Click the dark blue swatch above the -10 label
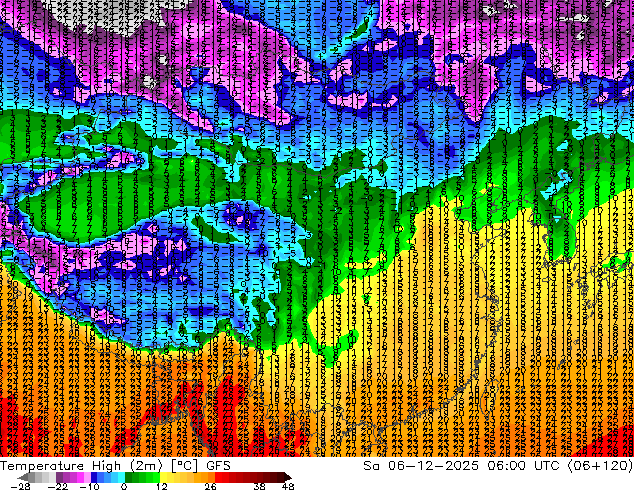Image resolution: width=634 pixels, height=490 pixels. tap(94, 477)
